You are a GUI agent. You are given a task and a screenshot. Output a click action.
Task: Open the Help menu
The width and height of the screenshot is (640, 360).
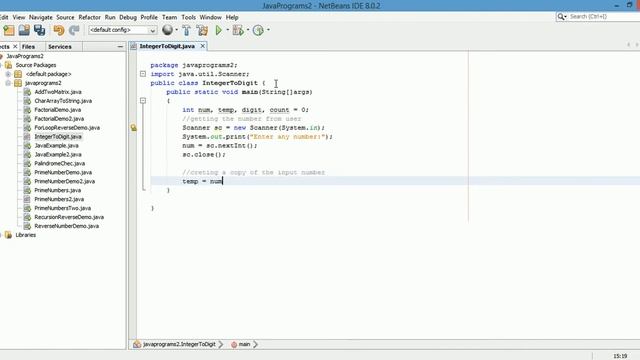click(x=232, y=18)
